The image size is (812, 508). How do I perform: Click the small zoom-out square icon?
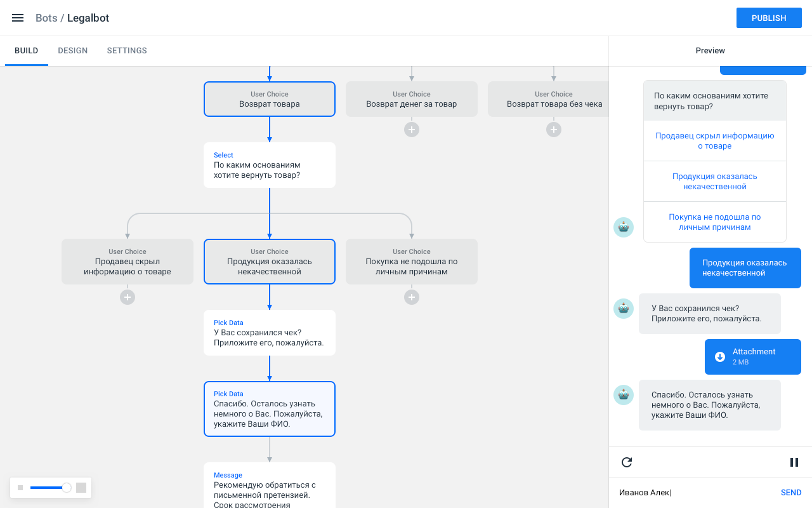pos(20,488)
